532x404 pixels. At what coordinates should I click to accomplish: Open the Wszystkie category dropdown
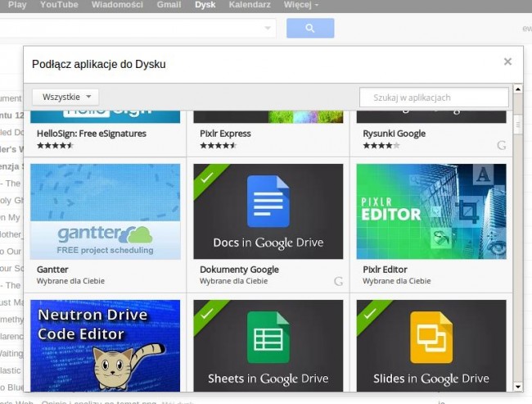pos(65,98)
